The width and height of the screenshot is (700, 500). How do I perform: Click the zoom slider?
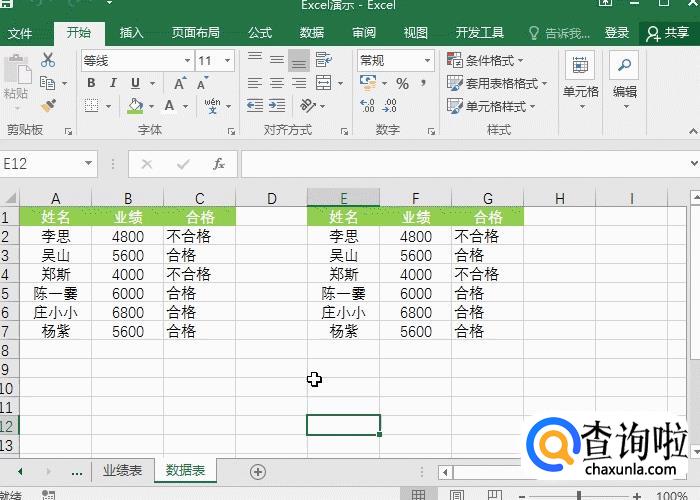tap(579, 495)
